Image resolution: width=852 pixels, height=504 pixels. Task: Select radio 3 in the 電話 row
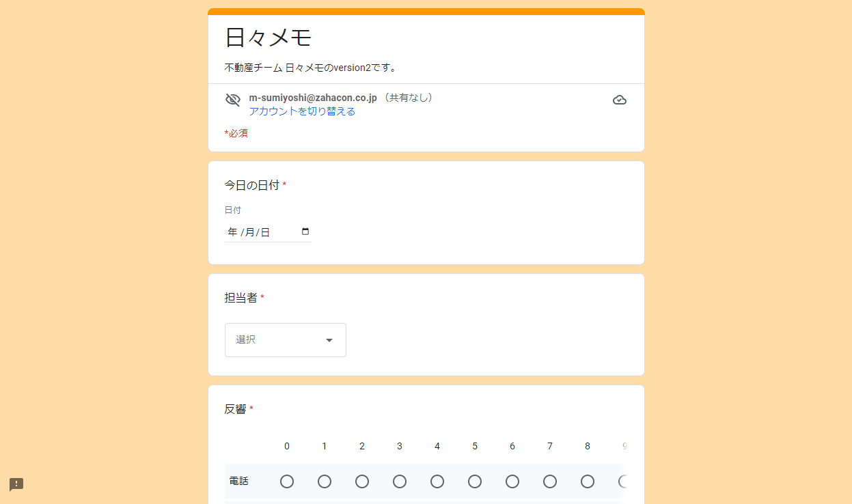pyautogui.click(x=400, y=481)
